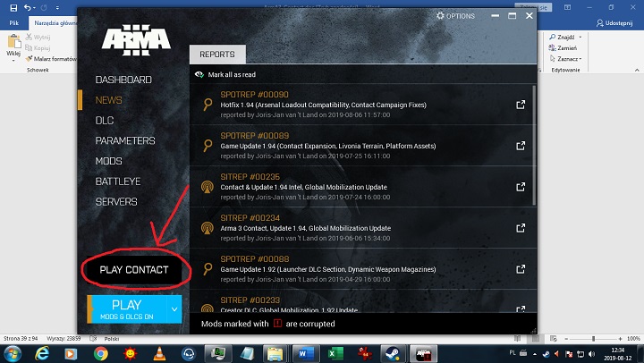Click Znajdź search in Word ribbon
The width and height of the screenshot is (644, 363).
click(562, 37)
